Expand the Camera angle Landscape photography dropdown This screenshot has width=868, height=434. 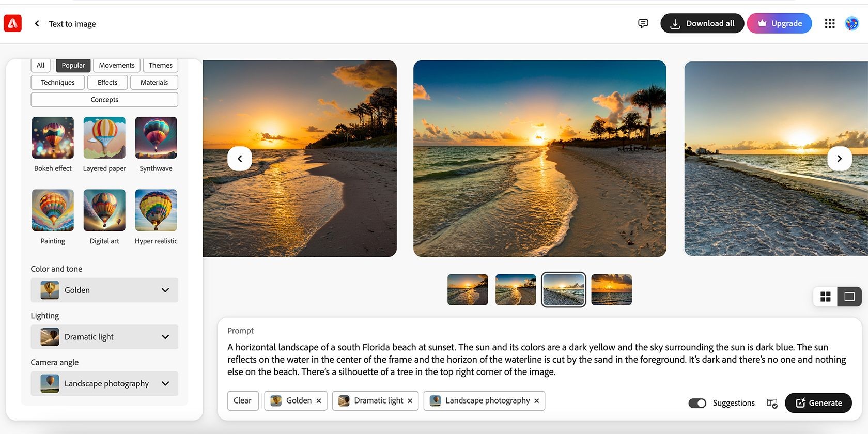[x=104, y=383]
